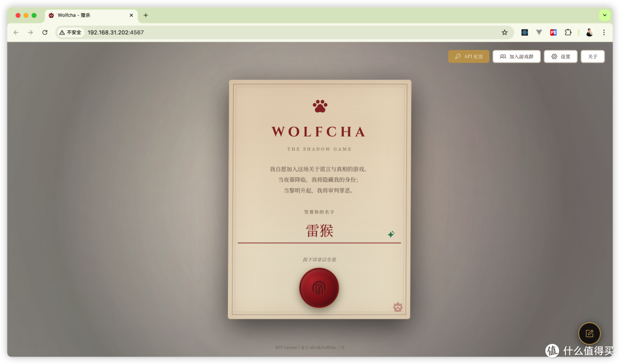Image resolution: width=620 pixels, height=364 pixels.
Task: Click the THE SHADOW GAME subtitle
Action: coord(319,149)
